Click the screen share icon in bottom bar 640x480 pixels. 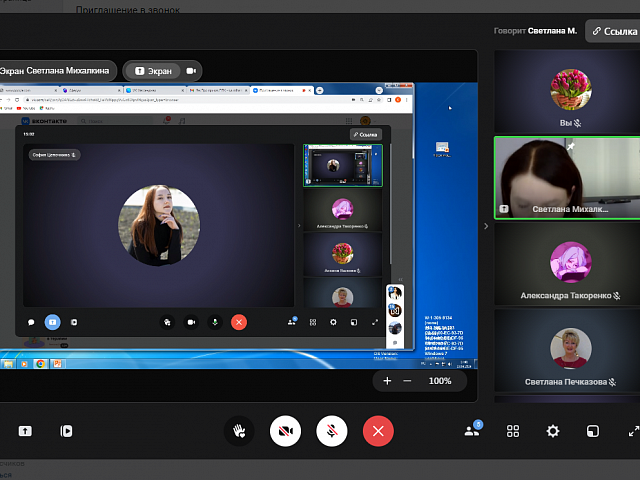coord(25,431)
